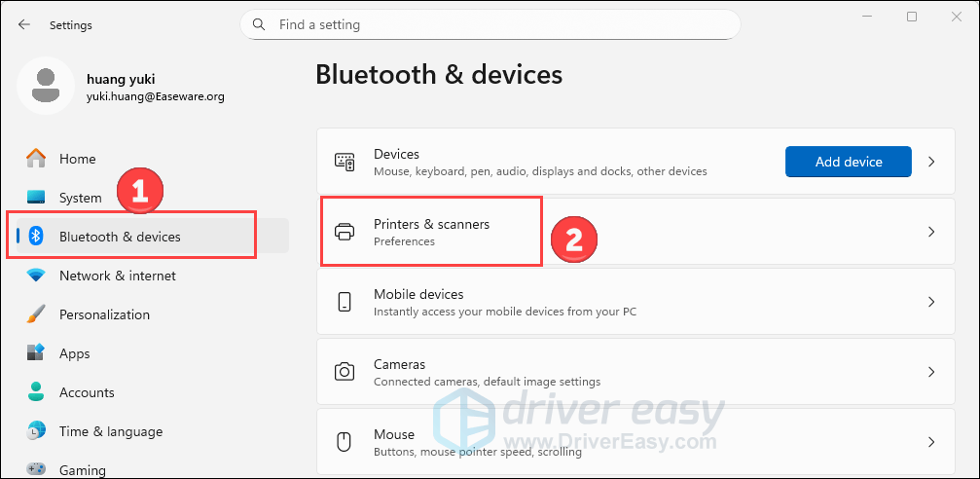This screenshot has height=479, width=980.
Task: Open the System category in sidebar
Action: pos(80,198)
